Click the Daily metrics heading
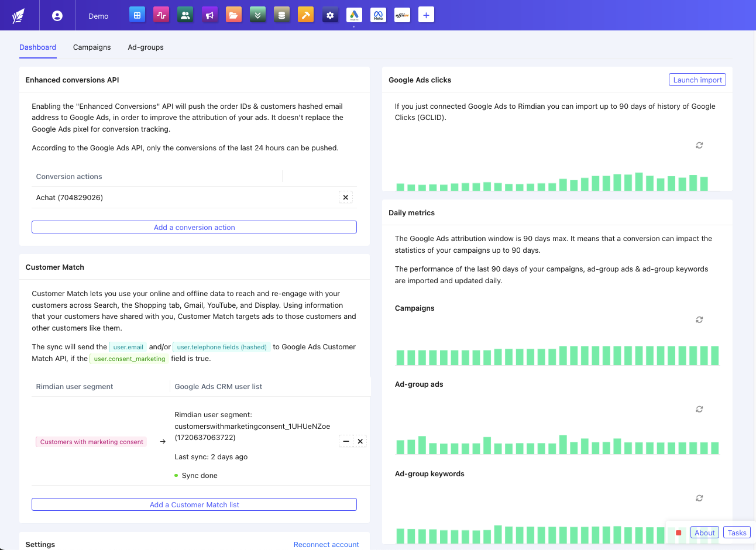Viewport: 756px width, 550px height. (x=412, y=213)
